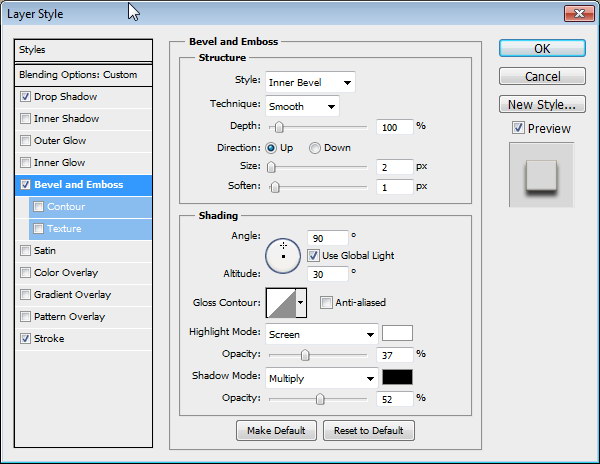Viewport: 600px width, 464px height.
Task: Click the white highlight color swatch
Action: point(397,333)
